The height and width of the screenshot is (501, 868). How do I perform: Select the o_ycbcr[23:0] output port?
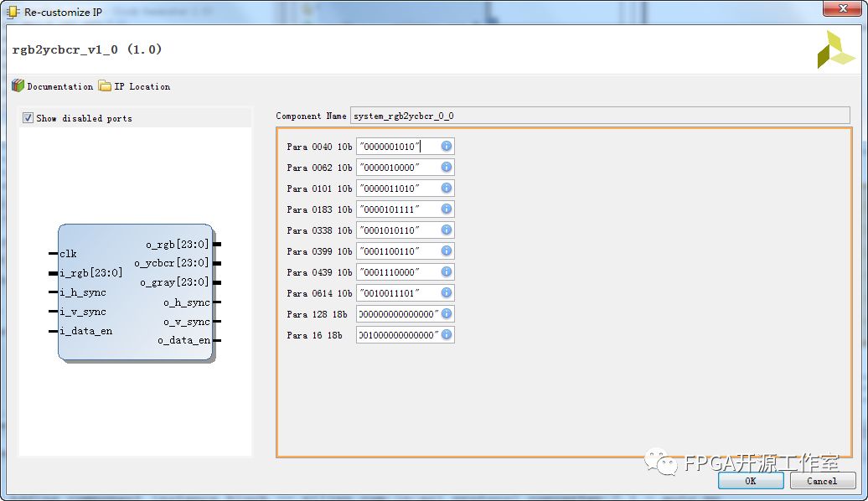(x=172, y=263)
